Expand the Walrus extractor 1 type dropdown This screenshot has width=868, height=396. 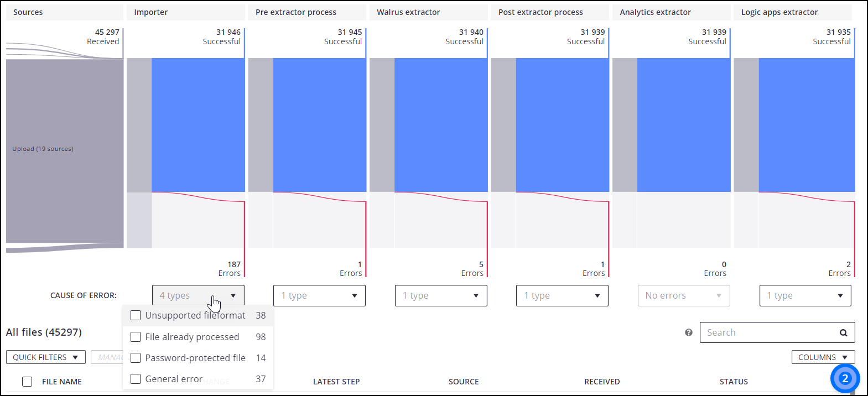click(440, 295)
